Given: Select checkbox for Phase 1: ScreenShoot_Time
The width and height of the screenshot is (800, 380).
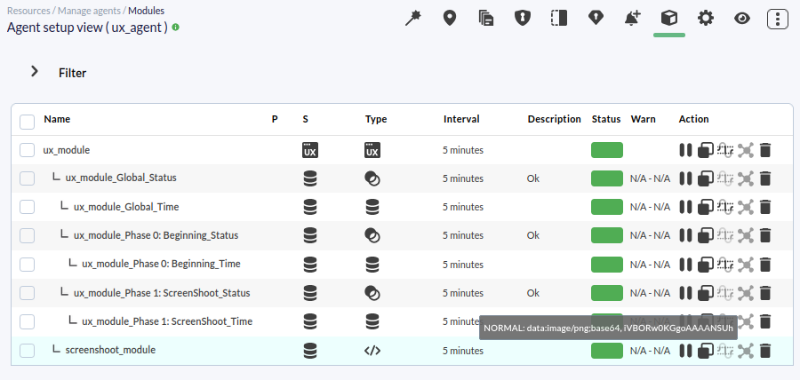Looking at the screenshot, I should coord(27,321).
